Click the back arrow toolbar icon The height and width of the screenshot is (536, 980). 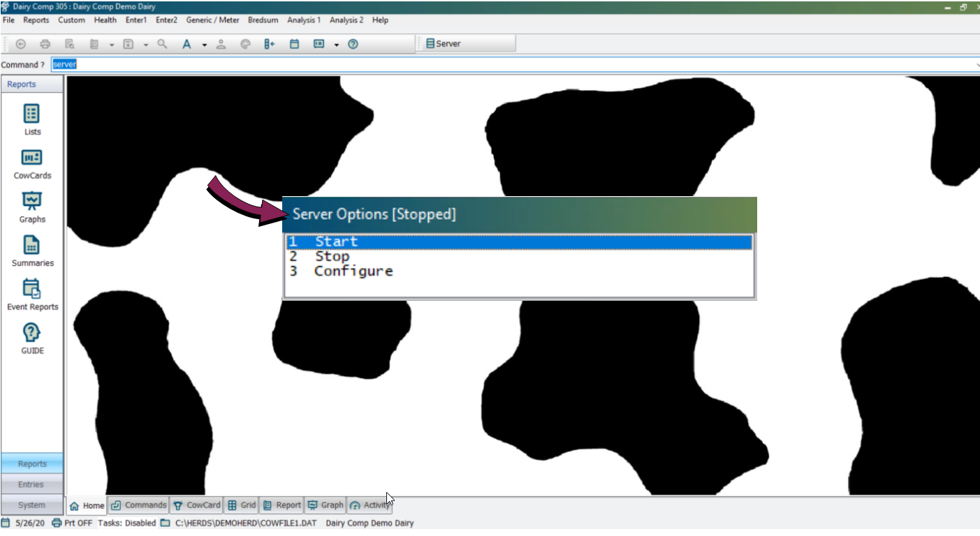(x=21, y=44)
